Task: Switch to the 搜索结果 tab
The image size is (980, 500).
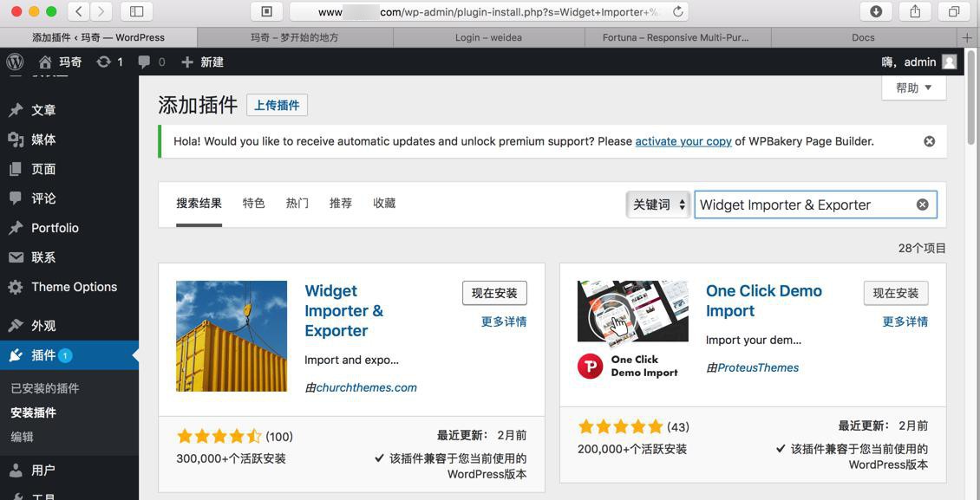Action: 199,204
